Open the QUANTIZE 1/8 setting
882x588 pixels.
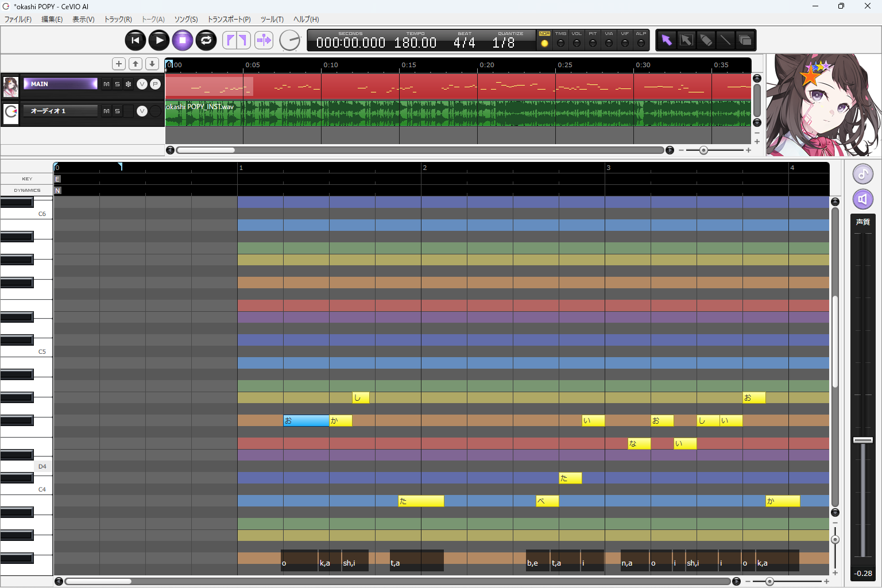pos(504,42)
